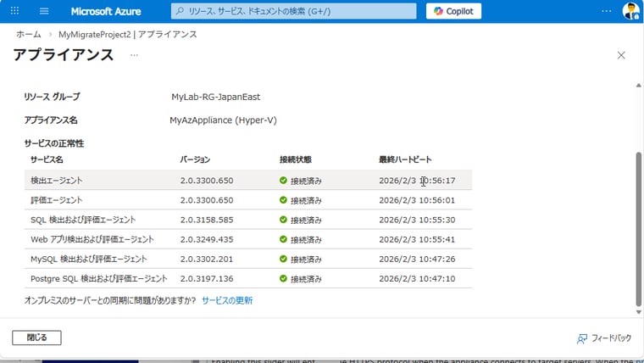The image size is (644, 363).
Task: Select SQL 検出および評価エージェント row name
Action: 83,220
